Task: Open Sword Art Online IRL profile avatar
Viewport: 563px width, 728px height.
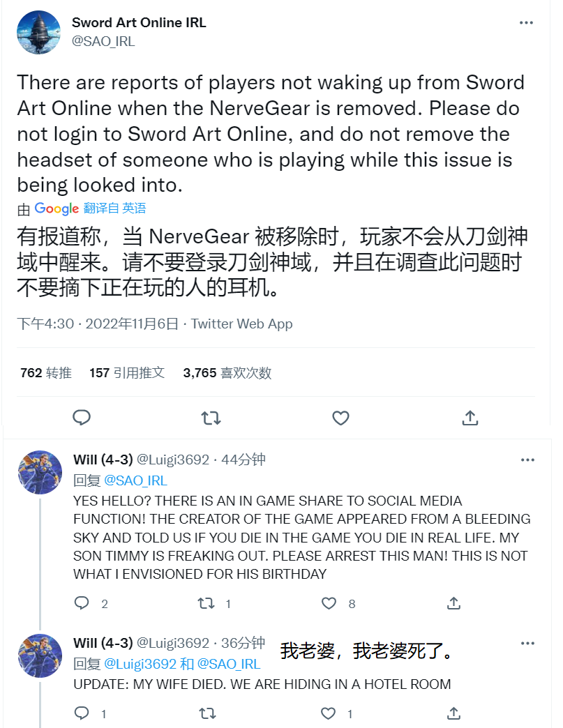Action: [x=38, y=32]
